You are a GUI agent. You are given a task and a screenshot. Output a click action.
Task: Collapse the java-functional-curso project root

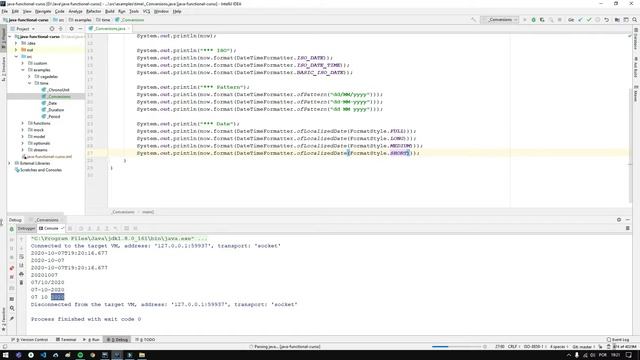pyautogui.click(x=10, y=36)
